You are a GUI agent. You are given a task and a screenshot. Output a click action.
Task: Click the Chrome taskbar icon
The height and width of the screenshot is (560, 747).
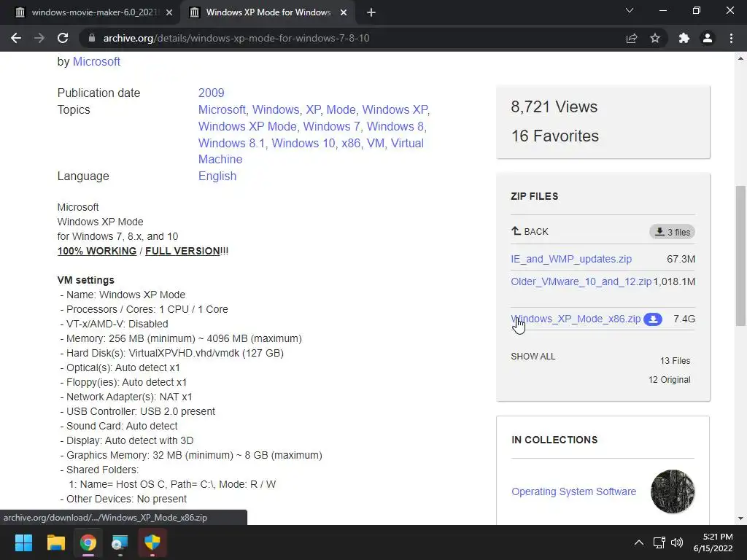coord(88,542)
